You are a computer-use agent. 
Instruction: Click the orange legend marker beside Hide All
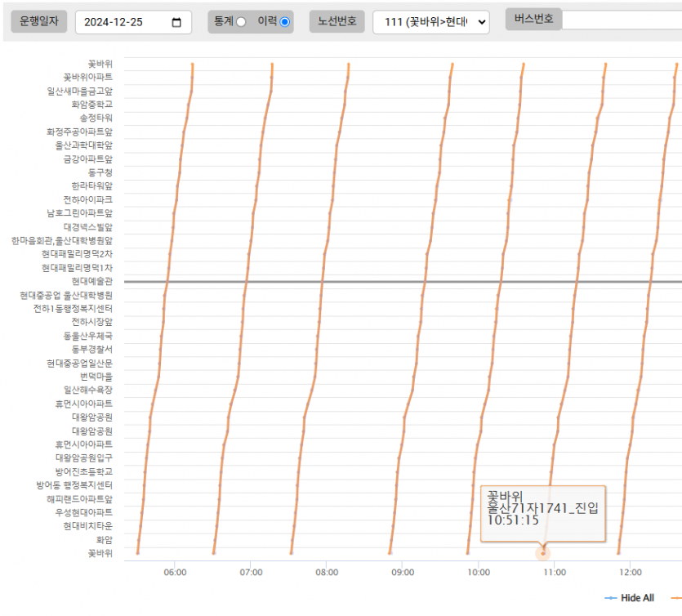(676, 598)
